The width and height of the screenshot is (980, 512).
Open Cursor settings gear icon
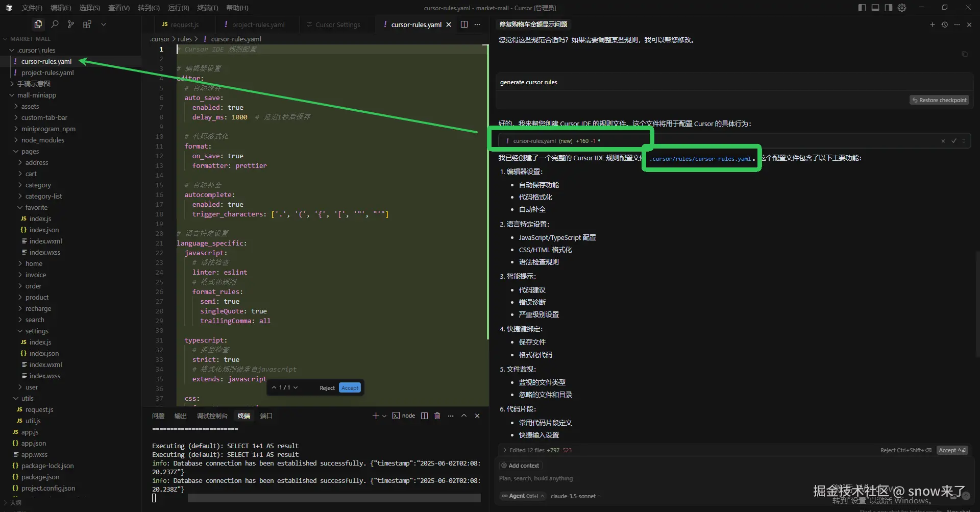coord(902,8)
